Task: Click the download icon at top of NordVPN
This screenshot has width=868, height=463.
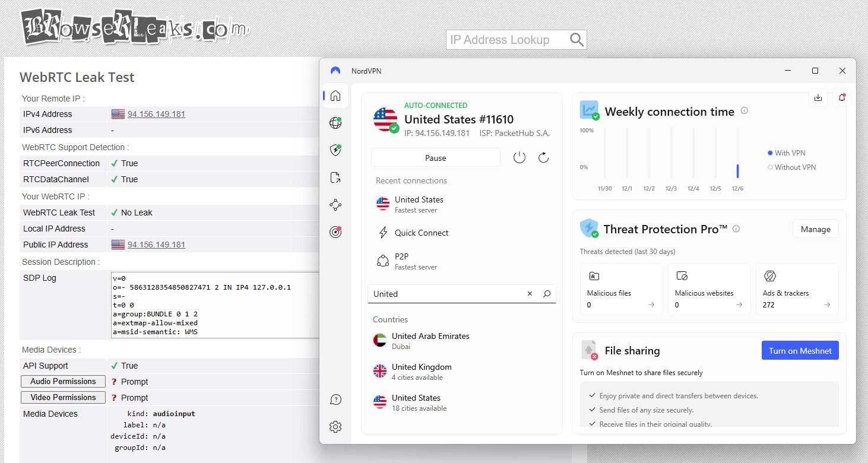Action: [x=818, y=98]
